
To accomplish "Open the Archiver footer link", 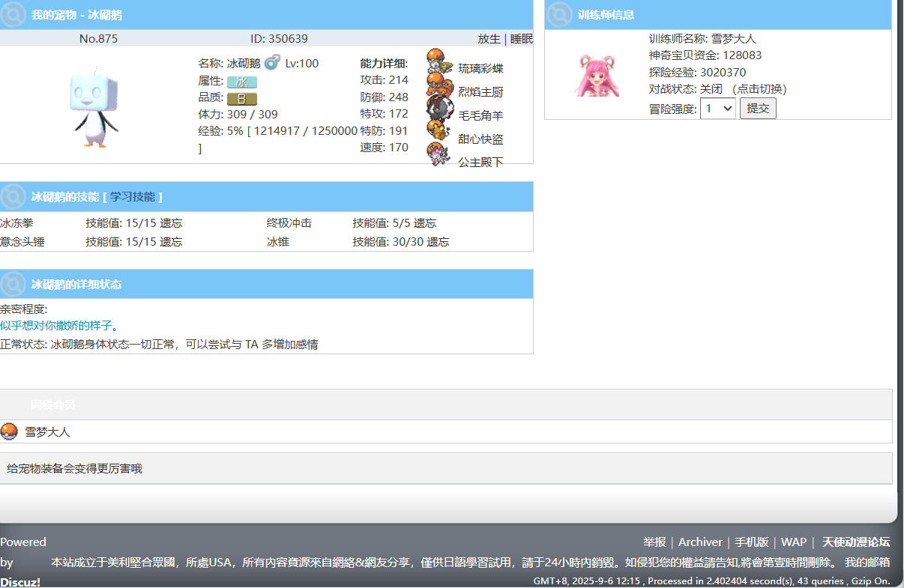I will 700,542.
